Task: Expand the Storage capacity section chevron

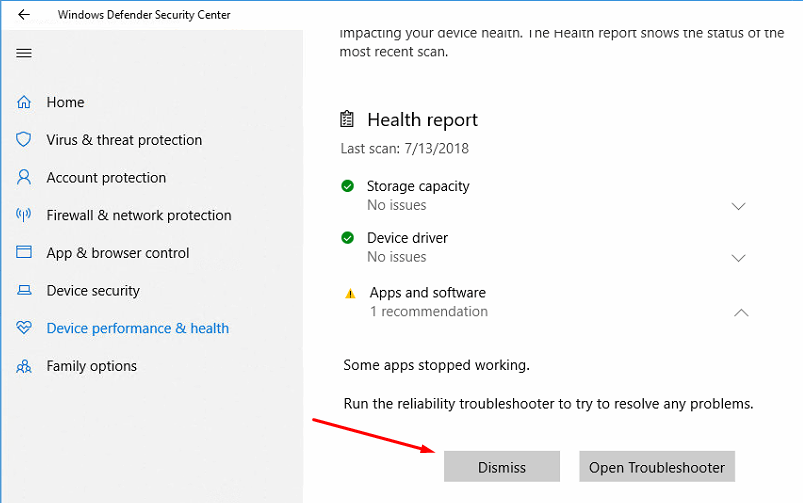Action: (x=738, y=206)
